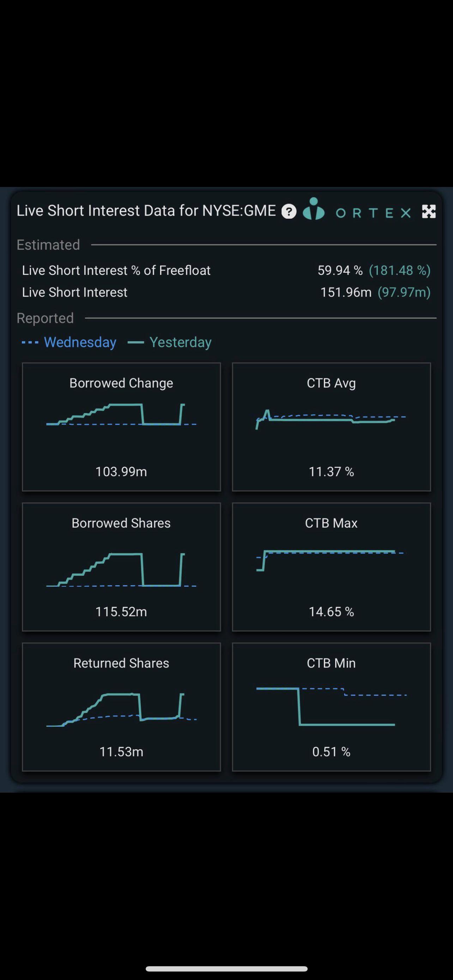Open the CTB Min chart tile
This screenshot has width=453, height=980.
click(x=331, y=707)
